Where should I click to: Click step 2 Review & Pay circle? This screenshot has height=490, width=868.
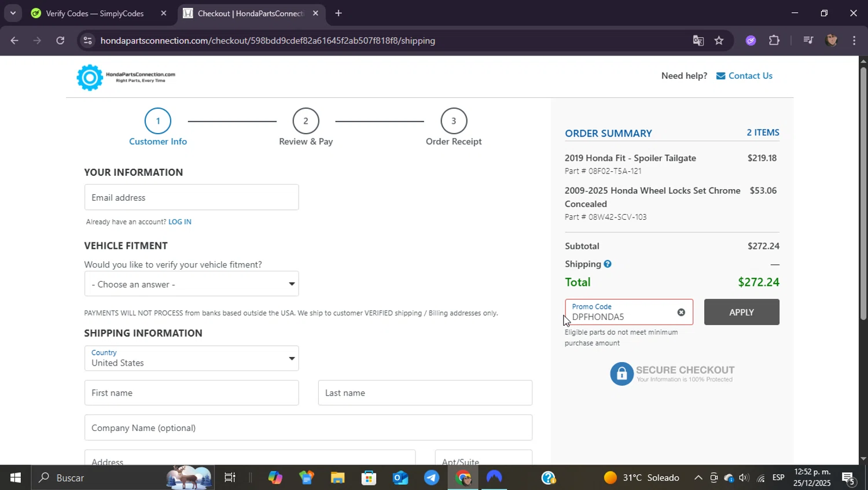[306, 121]
